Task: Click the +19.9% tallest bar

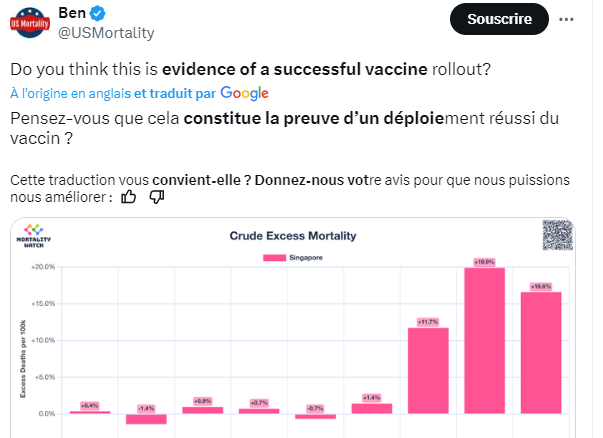Action: (484, 340)
